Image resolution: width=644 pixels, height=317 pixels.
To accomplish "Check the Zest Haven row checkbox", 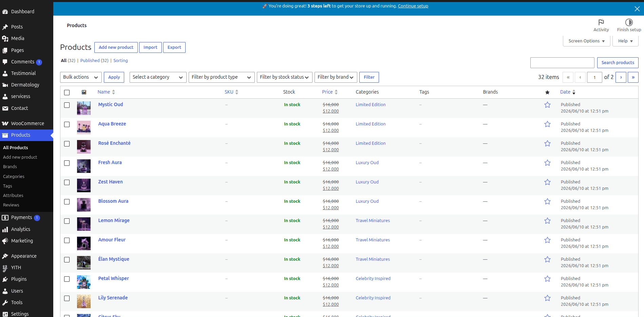I will [67, 182].
